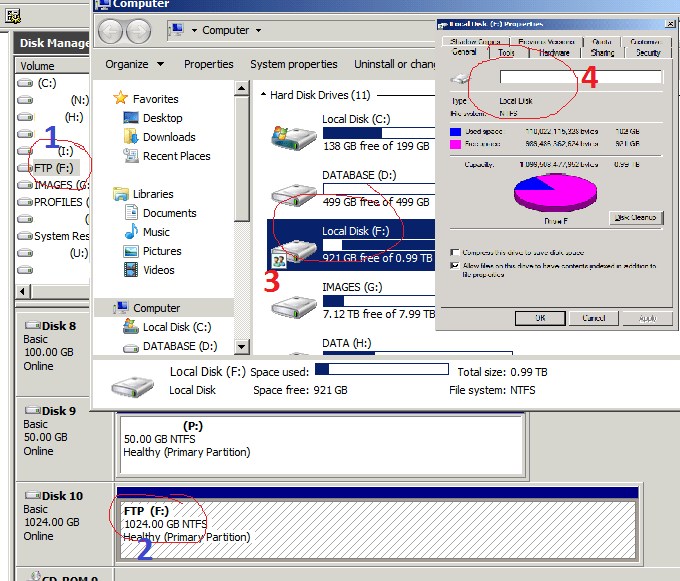Screen dimensions: 680x581
Task: Switch to the Hardware tab
Action: coord(554,53)
